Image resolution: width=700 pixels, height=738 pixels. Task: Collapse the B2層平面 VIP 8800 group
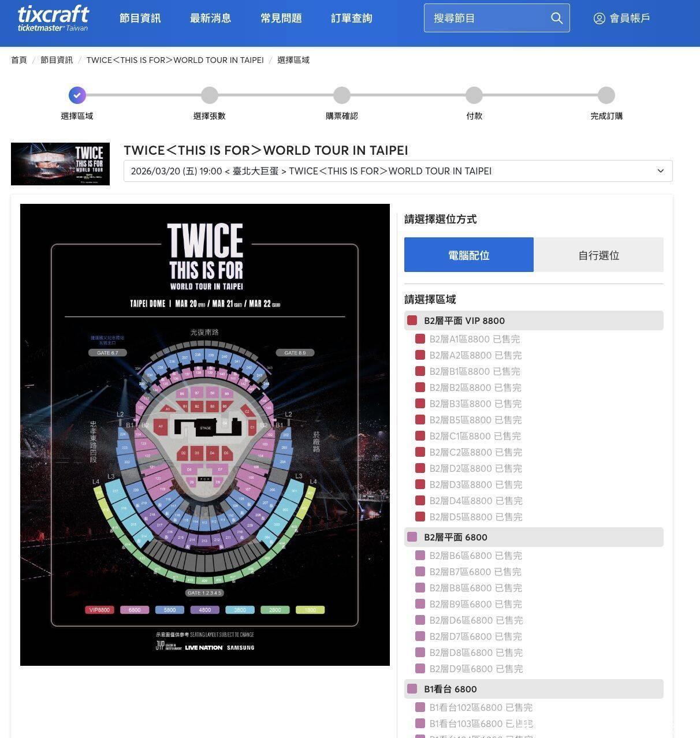[x=533, y=320]
